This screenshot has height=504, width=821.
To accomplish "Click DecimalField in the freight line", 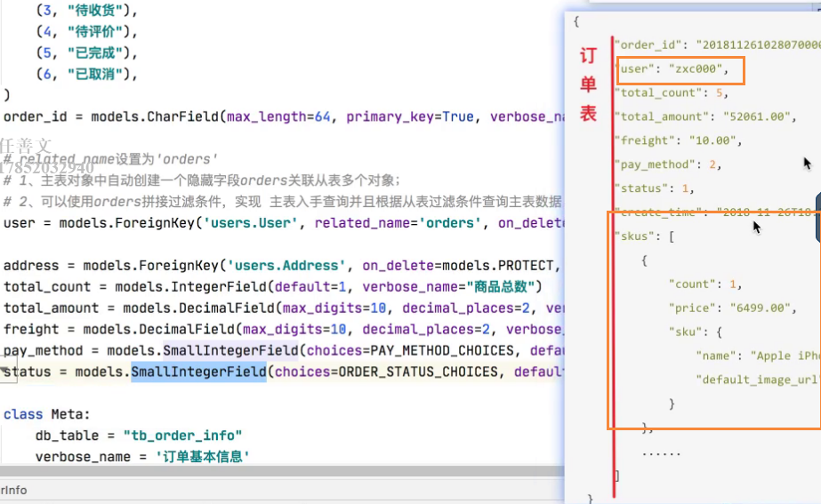I will point(187,329).
